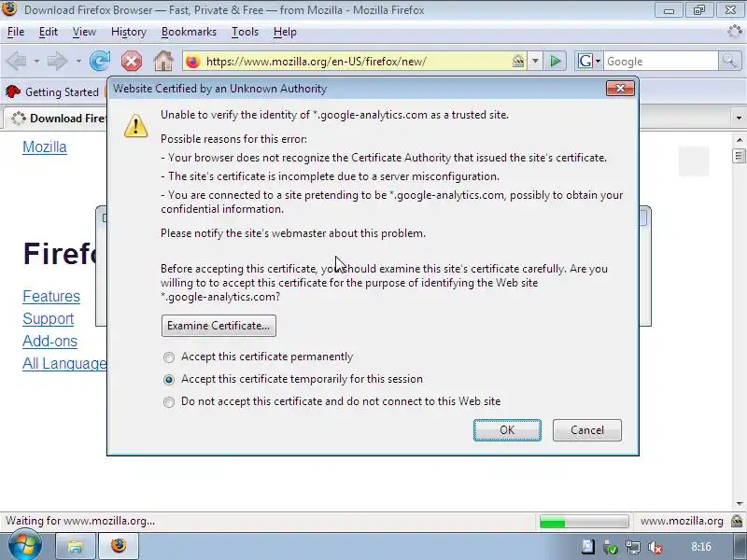This screenshot has width=747, height=560.
Task: Click into the Google search box
Action: 661,62
